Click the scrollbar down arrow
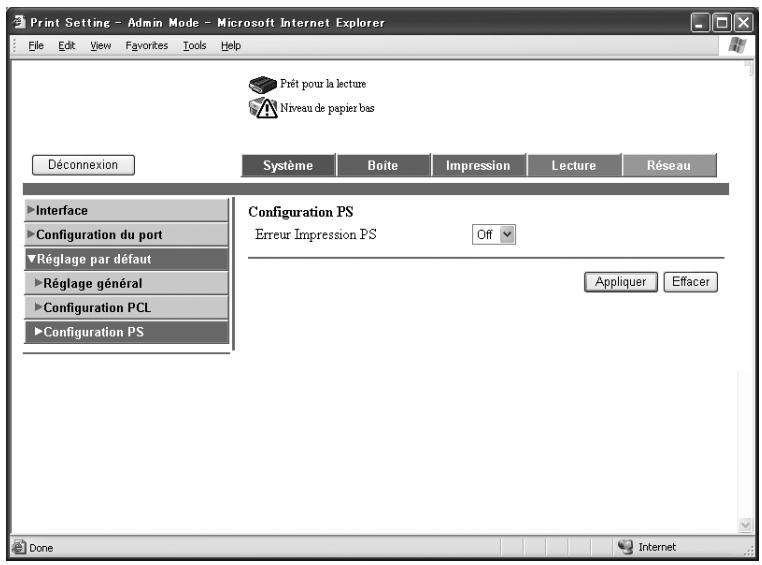This screenshot has height=565, width=762. (x=745, y=525)
